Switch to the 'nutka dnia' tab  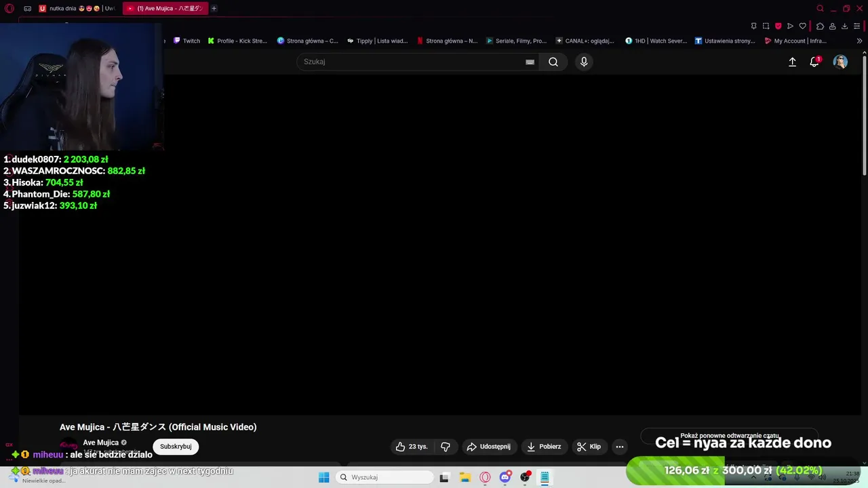(x=77, y=9)
